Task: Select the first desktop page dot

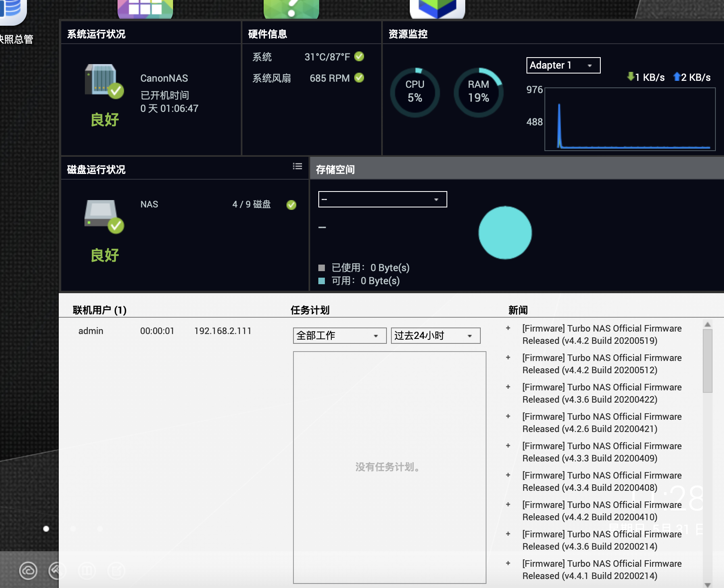Action: pos(46,529)
